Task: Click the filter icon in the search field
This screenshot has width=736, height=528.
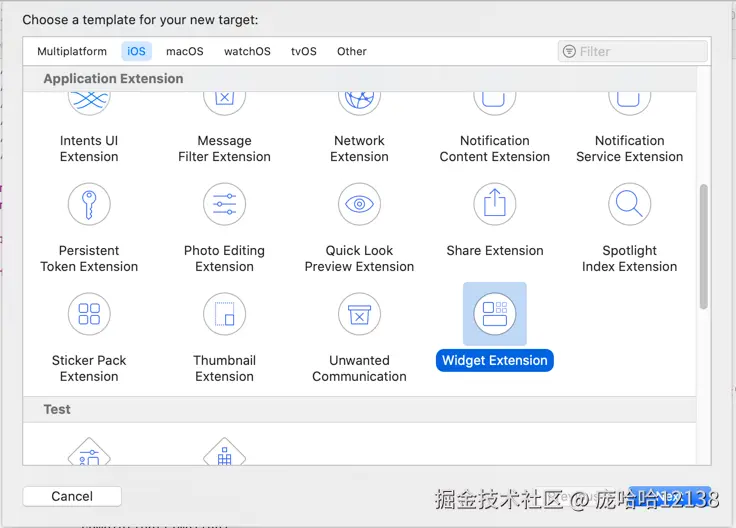Action: point(569,51)
